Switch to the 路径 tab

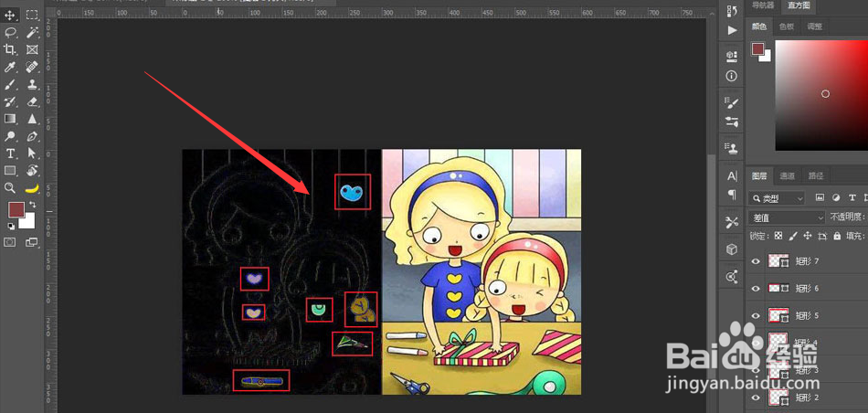click(x=815, y=176)
